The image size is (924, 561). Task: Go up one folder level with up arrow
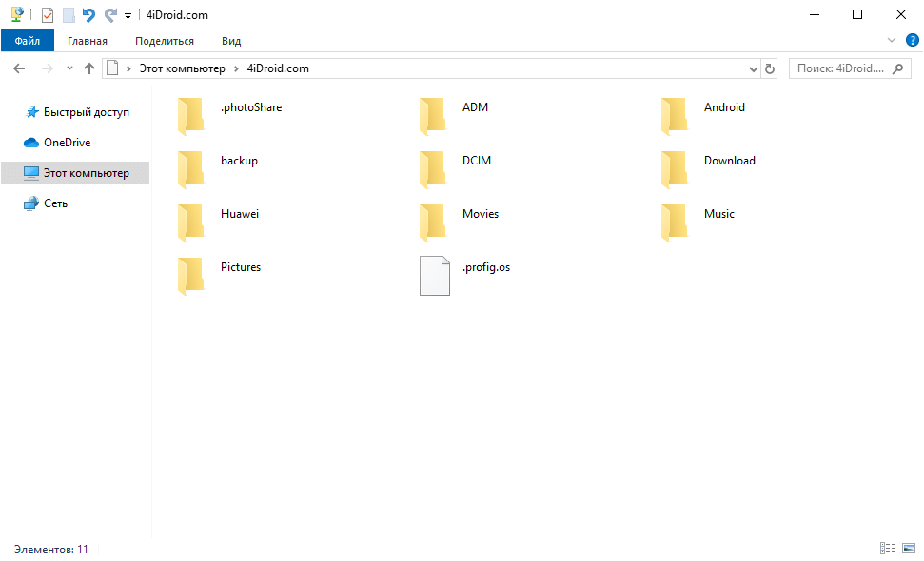click(89, 68)
